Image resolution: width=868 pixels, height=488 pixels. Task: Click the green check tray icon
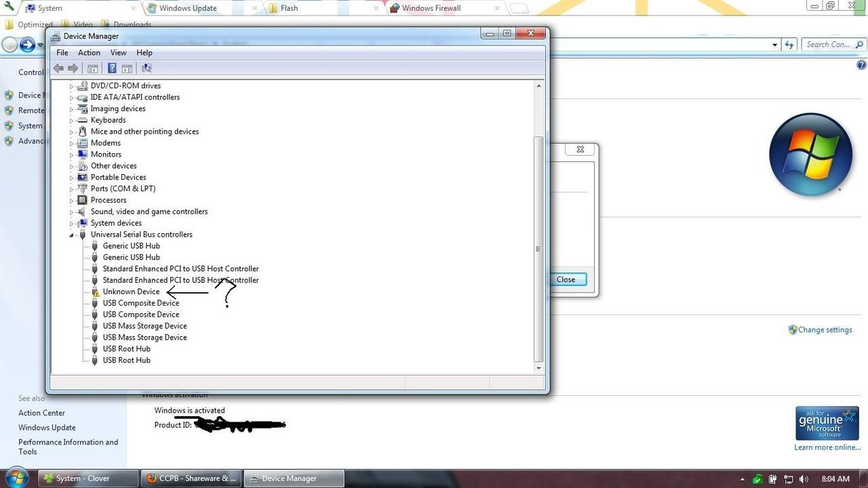(758, 479)
